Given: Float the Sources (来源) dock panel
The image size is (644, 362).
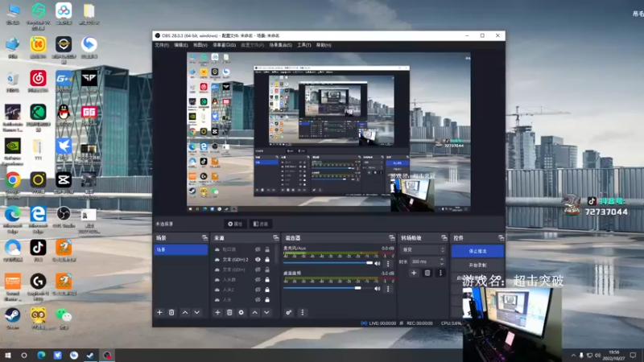Looking at the screenshot, I should tap(275, 238).
